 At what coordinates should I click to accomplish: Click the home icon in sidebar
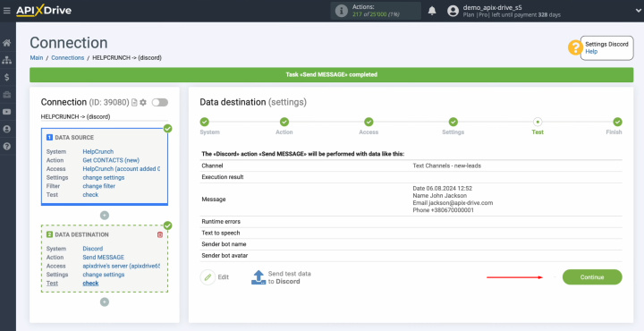click(x=6, y=43)
